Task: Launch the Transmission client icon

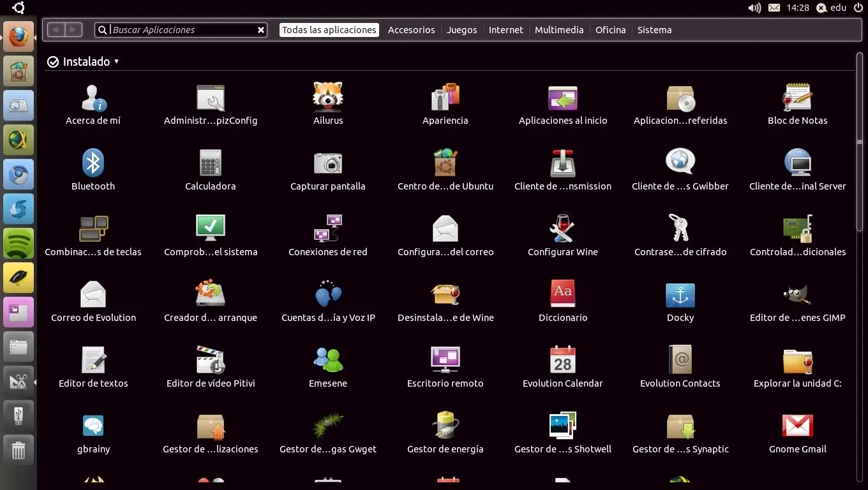Action: 563,163
